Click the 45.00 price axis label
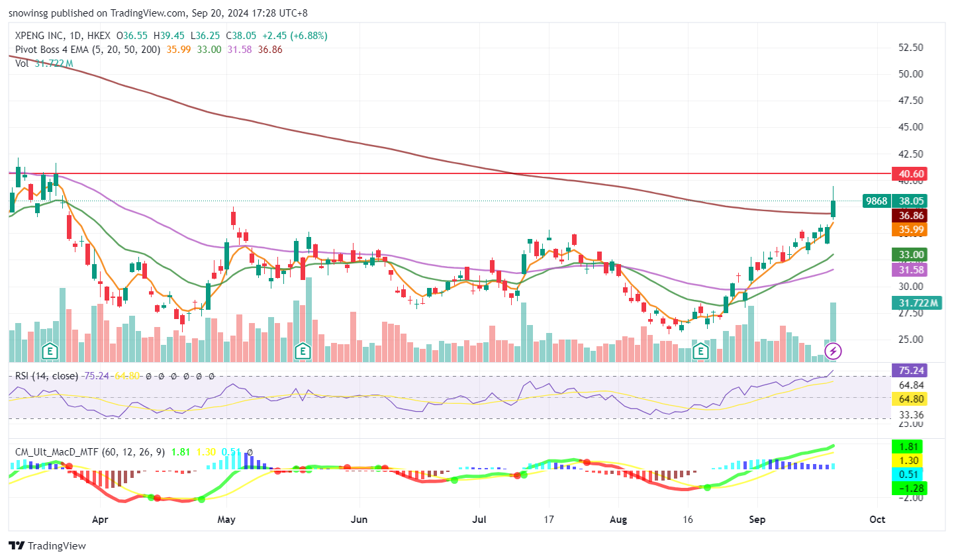The height and width of the screenshot is (560, 954). pos(911,127)
